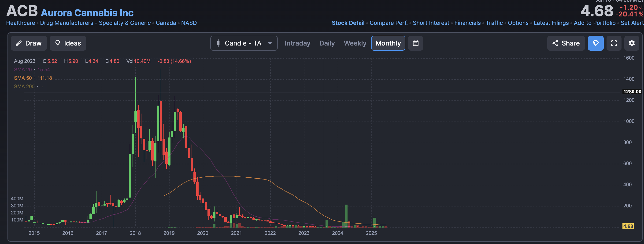
Task: Click the 2024 label on time axis
Action: (337, 233)
